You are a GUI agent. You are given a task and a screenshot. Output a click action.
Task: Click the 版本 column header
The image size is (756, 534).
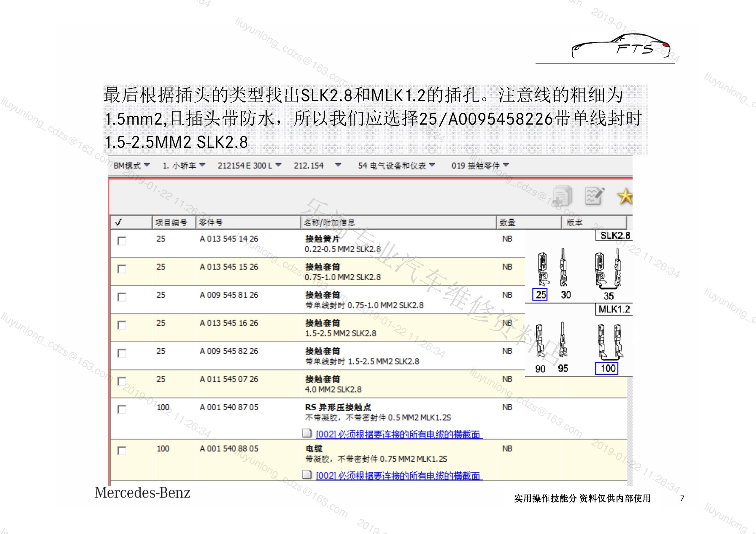pos(594,223)
